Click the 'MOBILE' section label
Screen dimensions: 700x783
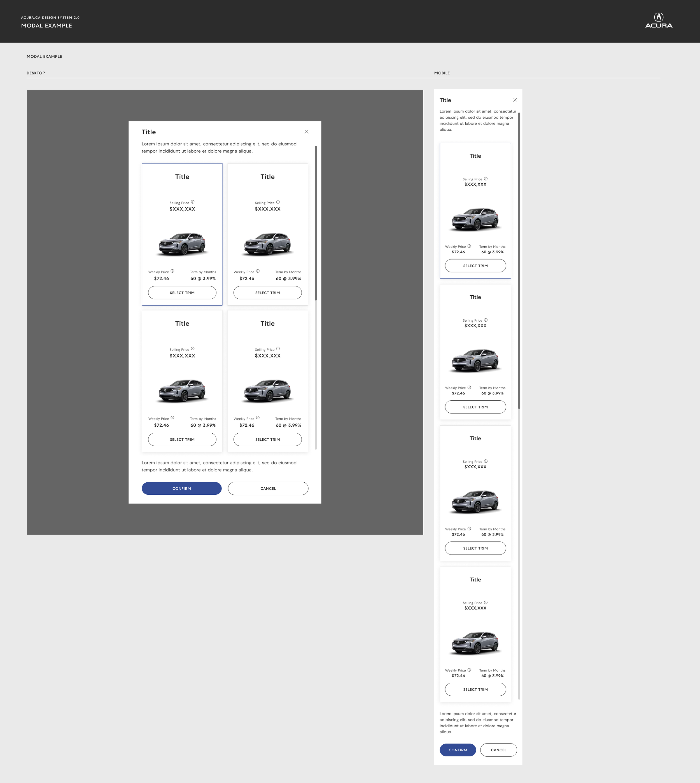pyautogui.click(x=442, y=73)
